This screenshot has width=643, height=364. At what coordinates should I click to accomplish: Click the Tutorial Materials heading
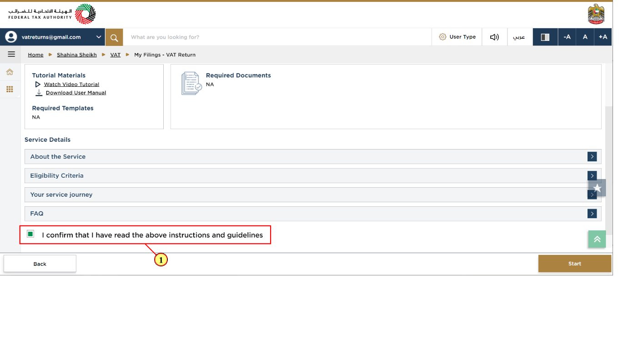[59, 75]
